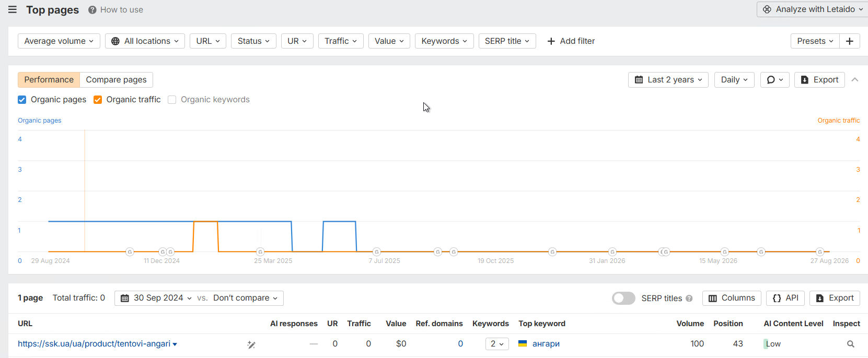Click the Ref. domains value 0
868x358 pixels.
[460, 344]
